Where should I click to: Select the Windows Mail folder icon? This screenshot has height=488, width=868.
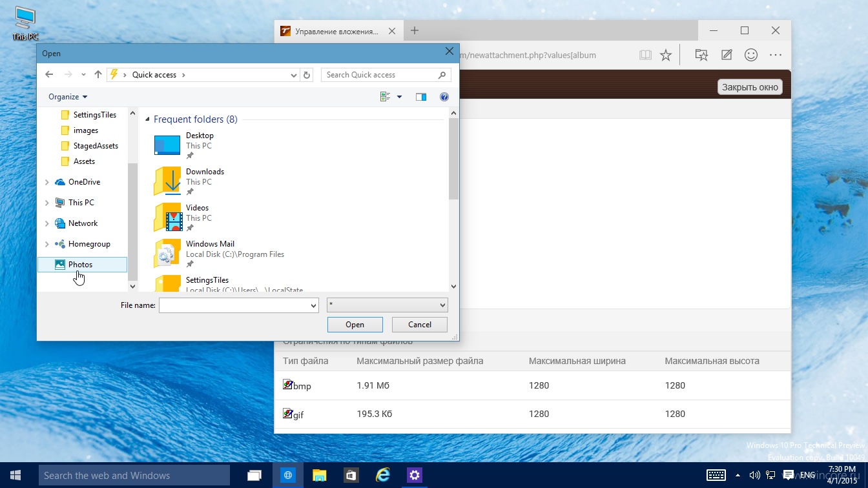point(167,254)
